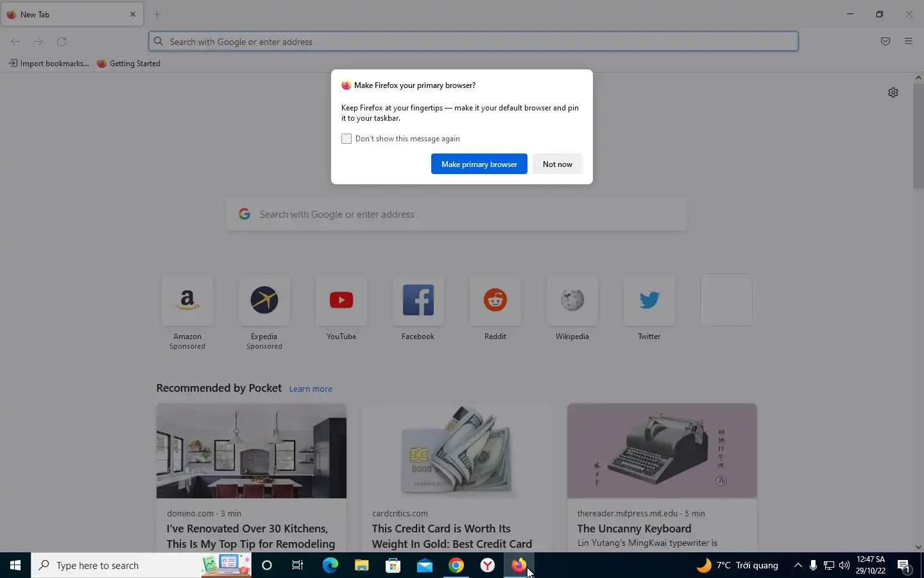Click the Forward navigation arrow
The width and height of the screenshot is (924, 578).
click(x=38, y=42)
